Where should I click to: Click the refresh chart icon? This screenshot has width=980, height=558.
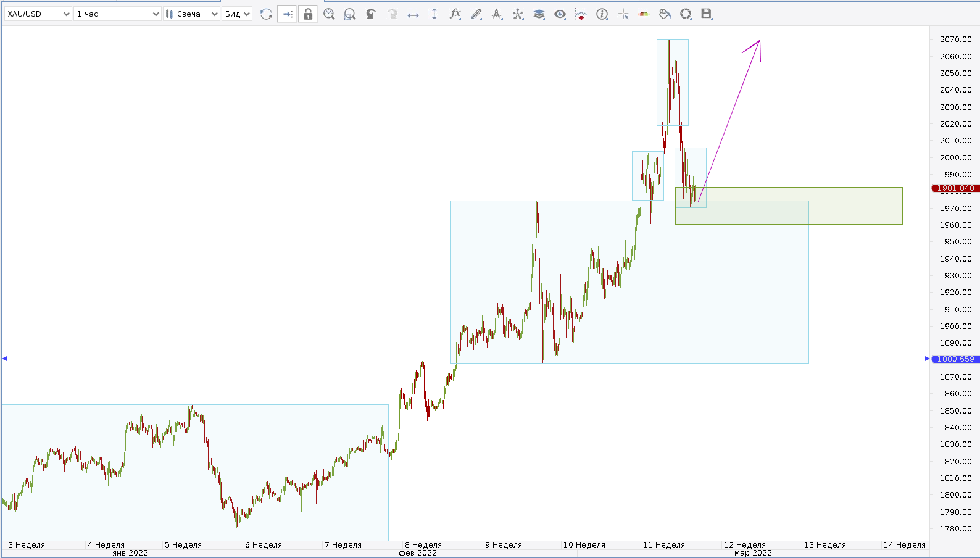pyautogui.click(x=267, y=14)
